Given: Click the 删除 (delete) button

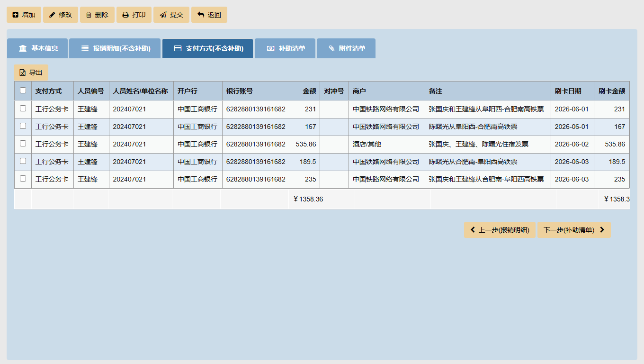Looking at the screenshot, I should coord(97,15).
